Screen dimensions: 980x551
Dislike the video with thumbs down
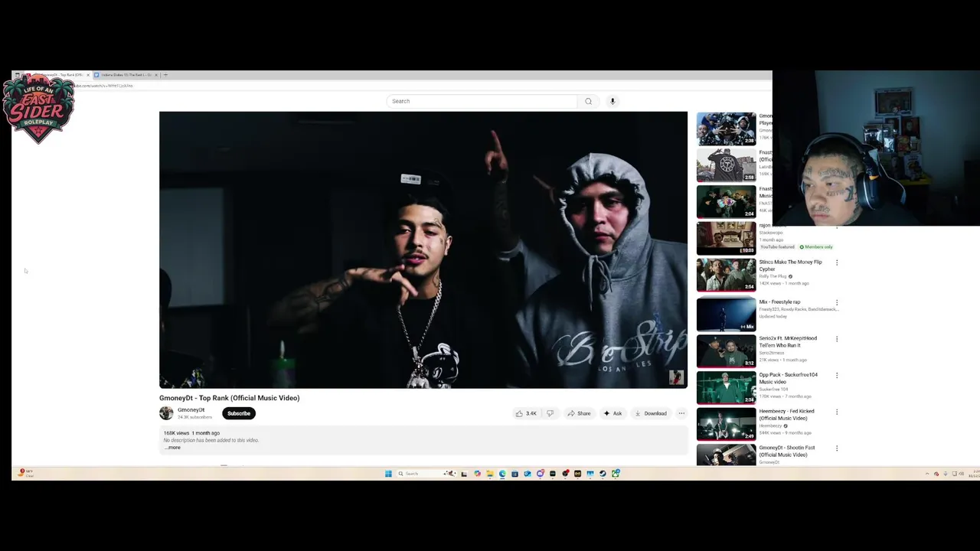(x=550, y=413)
